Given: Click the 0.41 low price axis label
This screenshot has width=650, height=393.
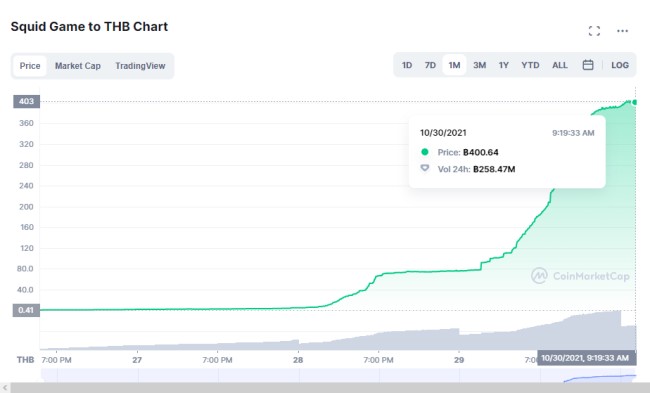Looking at the screenshot, I should tap(26, 310).
